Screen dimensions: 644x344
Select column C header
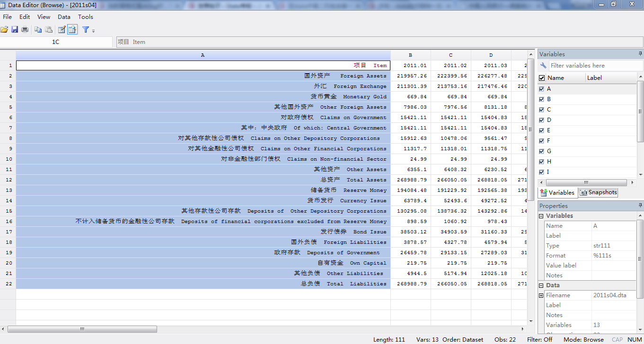pos(451,55)
